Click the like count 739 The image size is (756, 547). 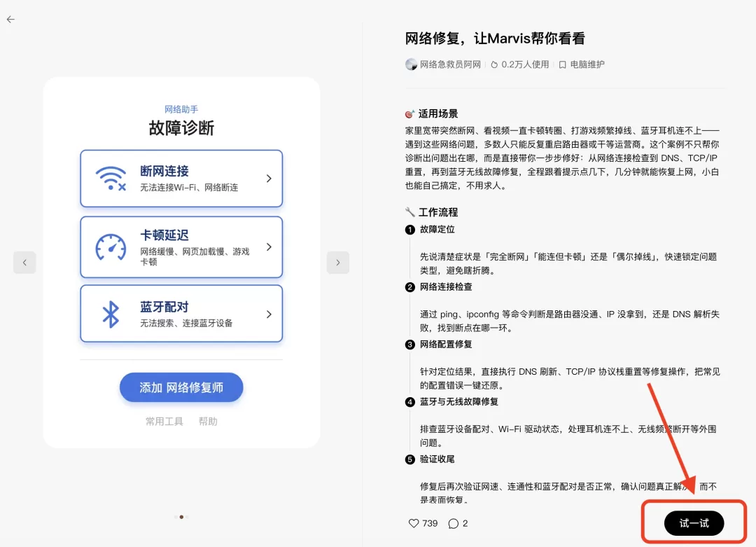coord(430,523)
